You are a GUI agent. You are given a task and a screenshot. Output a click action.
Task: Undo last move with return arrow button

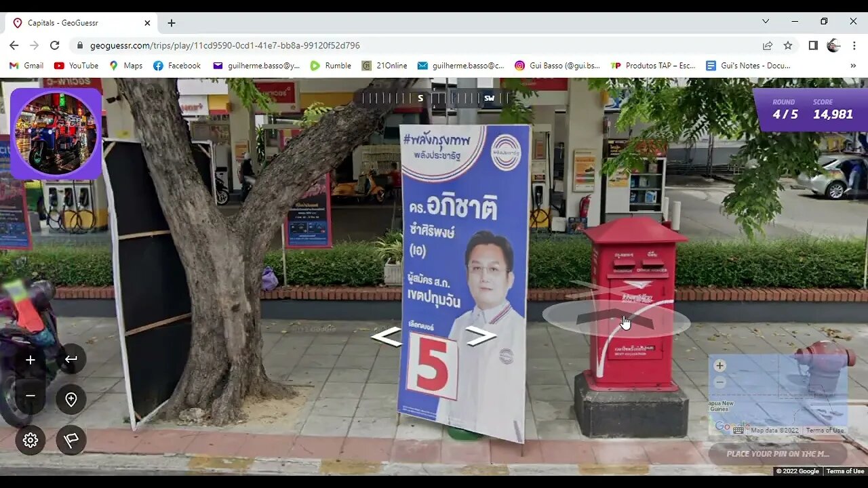pos(71,359)
